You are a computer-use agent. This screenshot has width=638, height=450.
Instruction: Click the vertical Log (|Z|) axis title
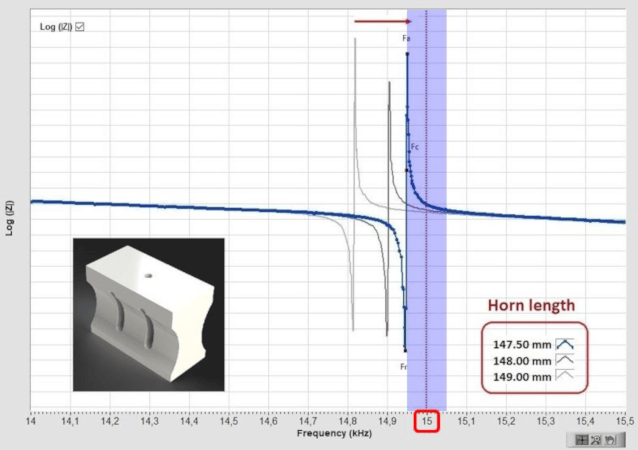click(x=9, y=218)
